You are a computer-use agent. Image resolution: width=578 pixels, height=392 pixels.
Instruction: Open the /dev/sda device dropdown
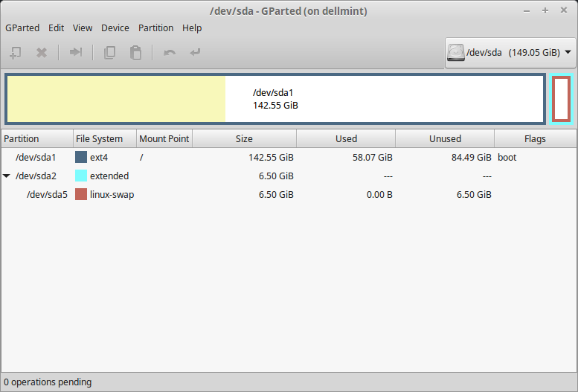point(568,53)
